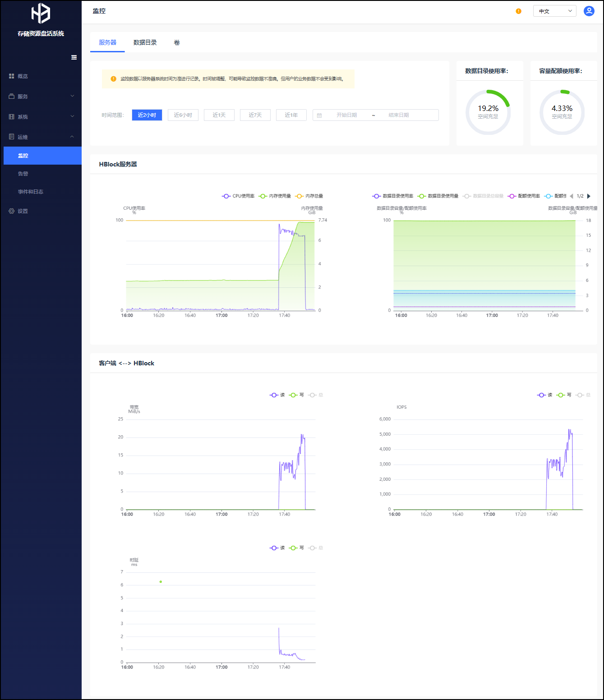Select the 近1天 time range
Image resolution: width=604 pixels, height=700 pixels.
(x=219, y=115)
